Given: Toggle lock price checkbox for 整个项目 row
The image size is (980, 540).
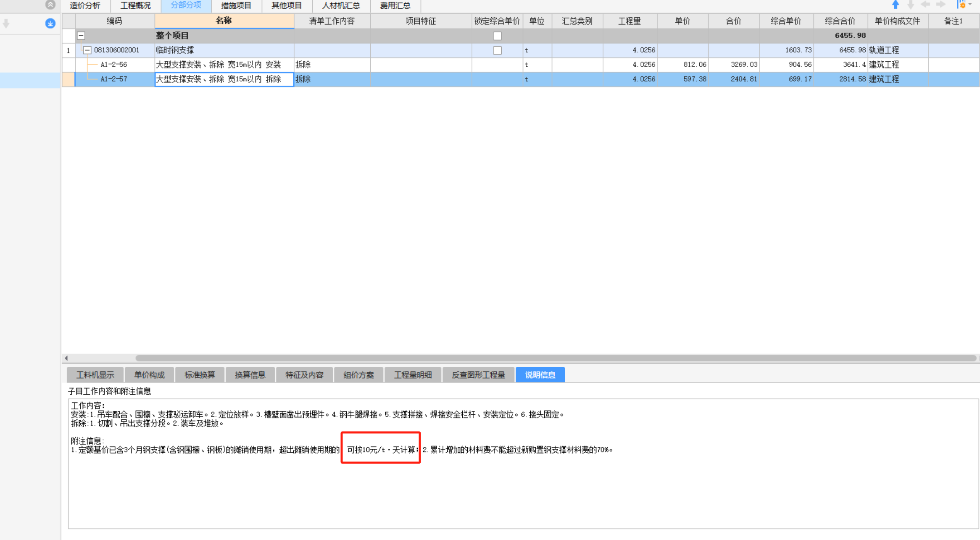Looking at the screenshot, I should (x=497, y=36).
